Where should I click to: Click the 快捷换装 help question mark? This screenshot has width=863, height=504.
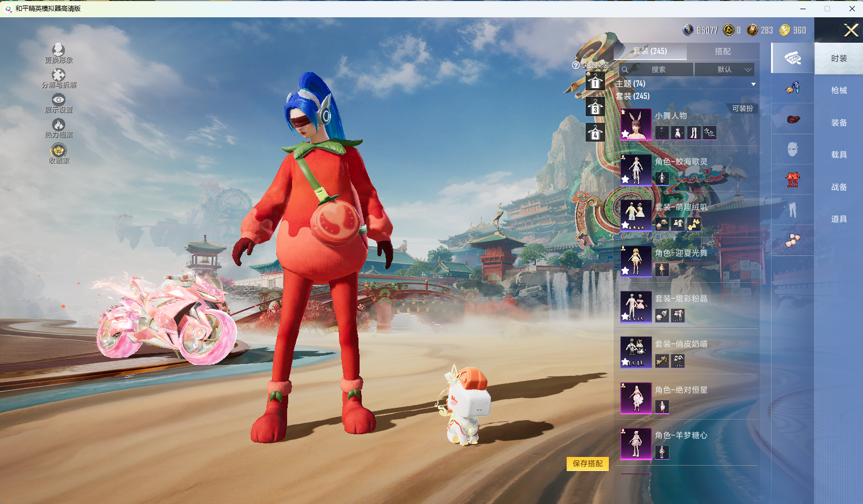(x=576, y=65)
